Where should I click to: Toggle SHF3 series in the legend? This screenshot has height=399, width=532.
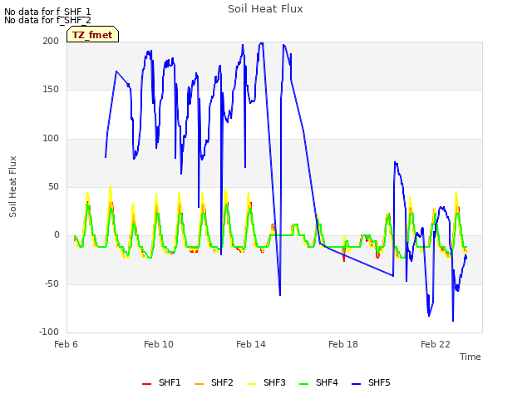pyautogui.click(x=266, y=382)
